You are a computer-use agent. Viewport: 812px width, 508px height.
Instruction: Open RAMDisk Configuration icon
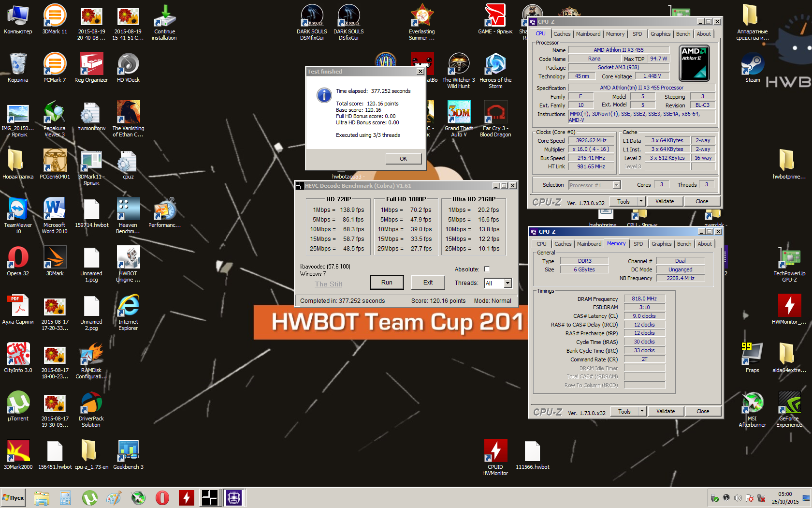91,361
